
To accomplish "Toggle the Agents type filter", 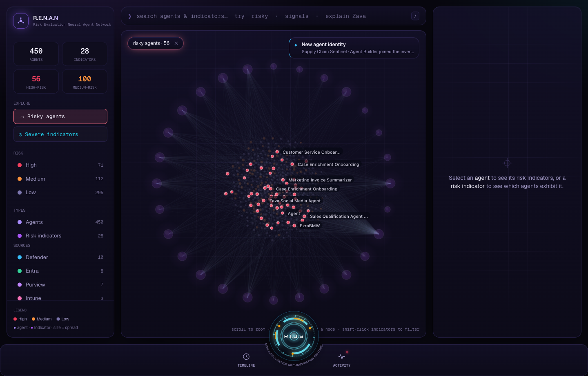I will (x=60, y=222).
